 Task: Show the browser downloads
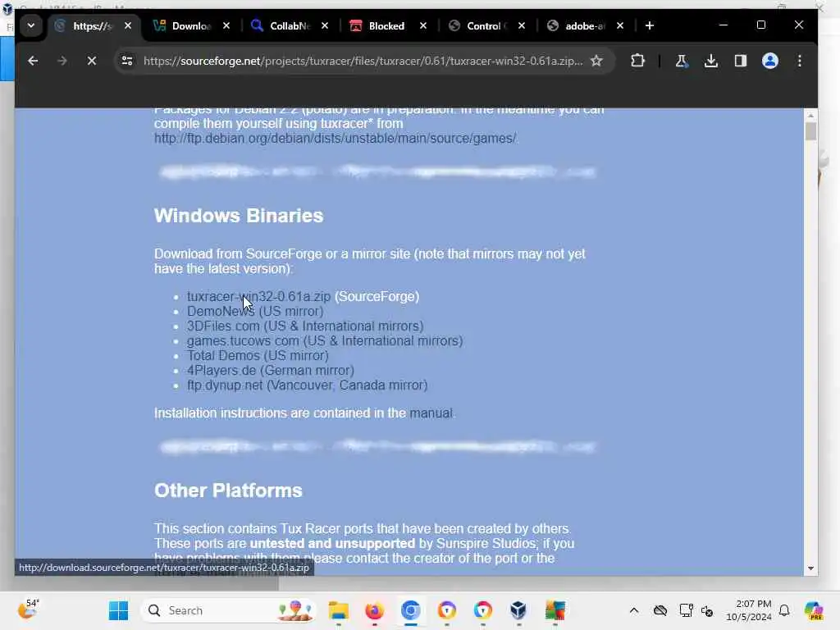point(711,61)
